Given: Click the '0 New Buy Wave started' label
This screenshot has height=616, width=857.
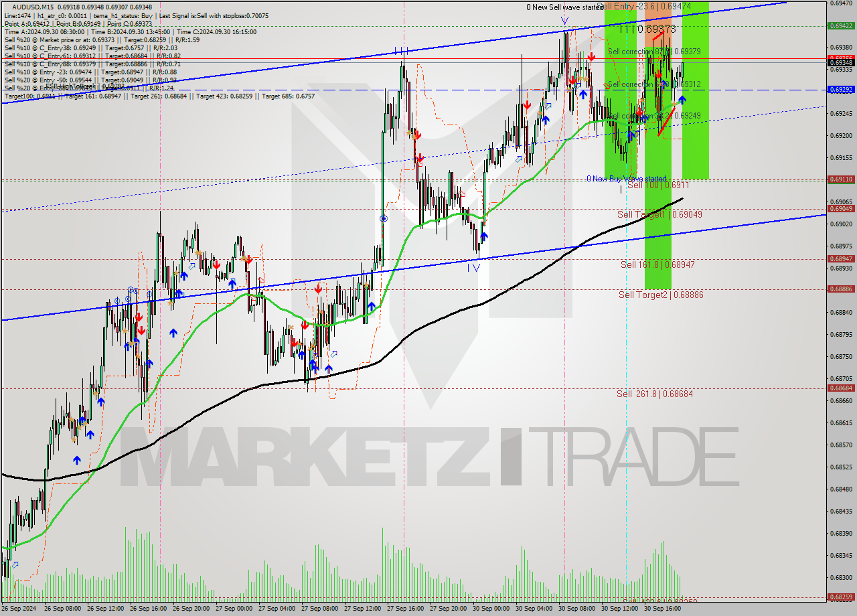Looking at the screenshot, I should [x=627, y=179].
